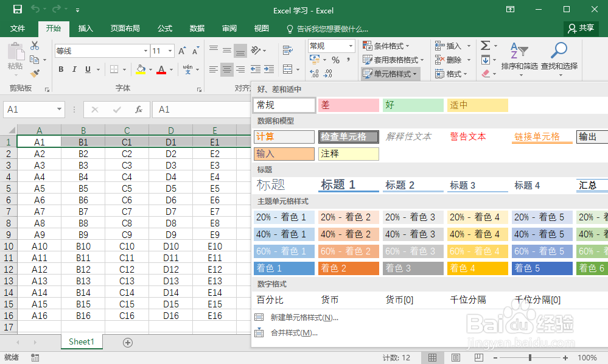Decrease font size with smaller A icon
The height and width of the screenshot is (364, 608).
pos(195,51)
